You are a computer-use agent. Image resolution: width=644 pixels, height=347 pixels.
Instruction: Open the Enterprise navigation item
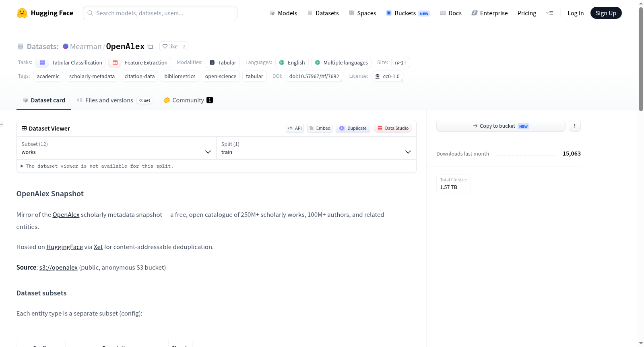[x=489, y=13]
